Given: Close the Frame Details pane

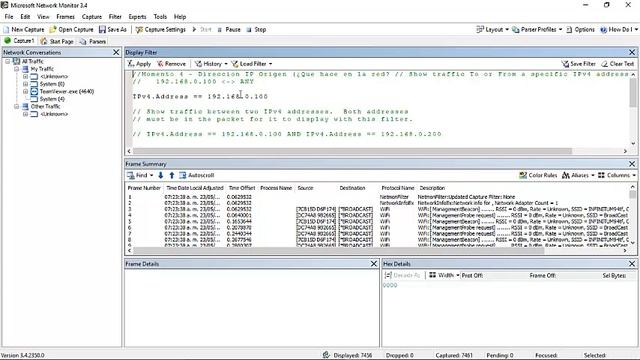Looking at the screenshot, I should point(373,264).
